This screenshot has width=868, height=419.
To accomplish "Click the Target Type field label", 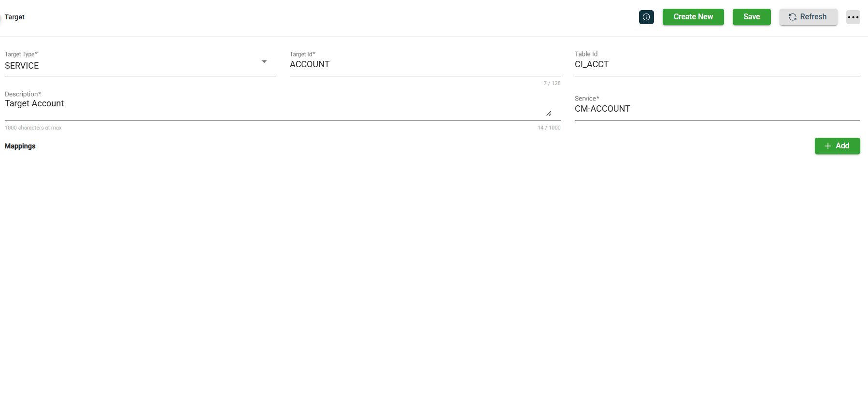I will [x=21, y=54].
